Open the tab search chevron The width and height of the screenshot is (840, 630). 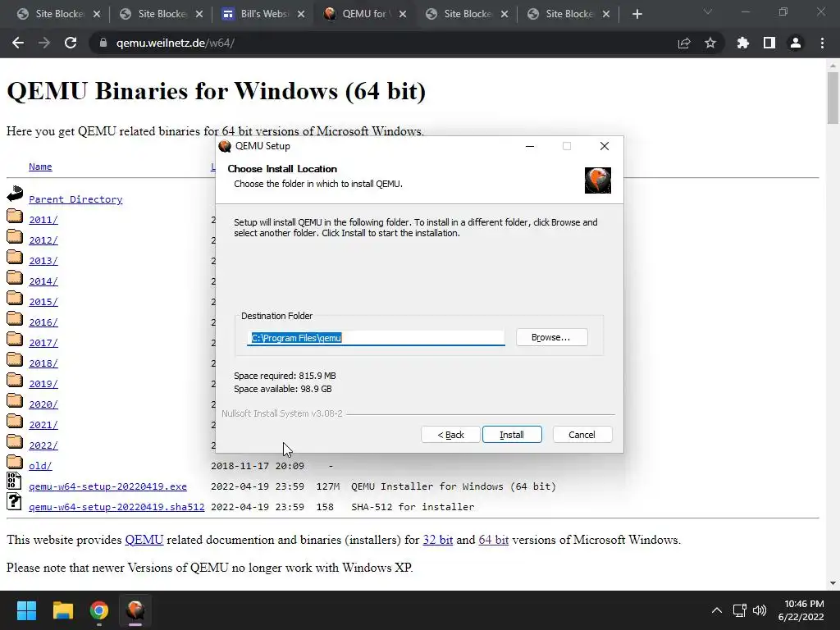[x=708, y=11]
